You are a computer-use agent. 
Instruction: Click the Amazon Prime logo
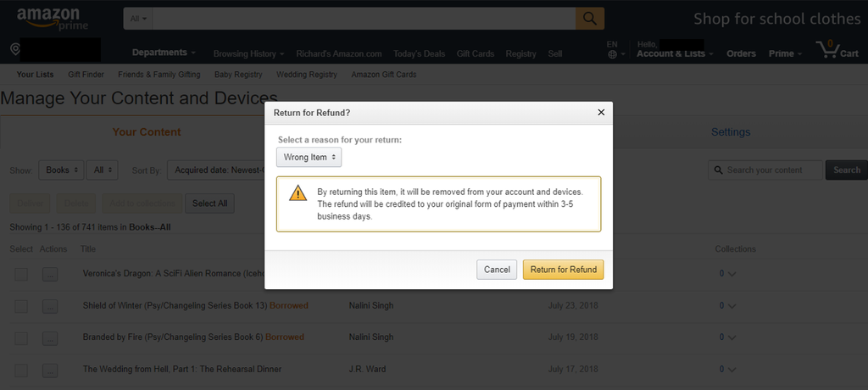click(x=52, y=19)
